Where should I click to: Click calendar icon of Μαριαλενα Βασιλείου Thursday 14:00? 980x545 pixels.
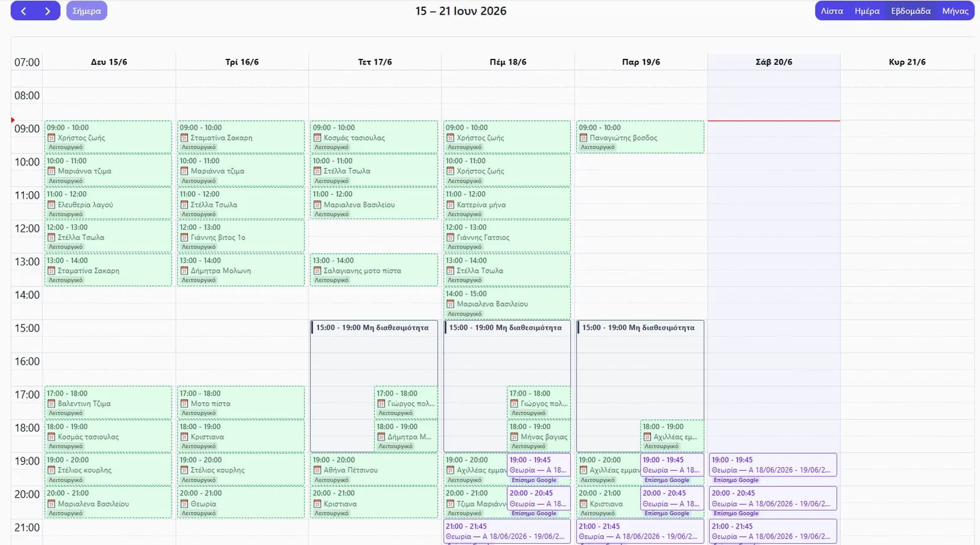coord(450,304)
